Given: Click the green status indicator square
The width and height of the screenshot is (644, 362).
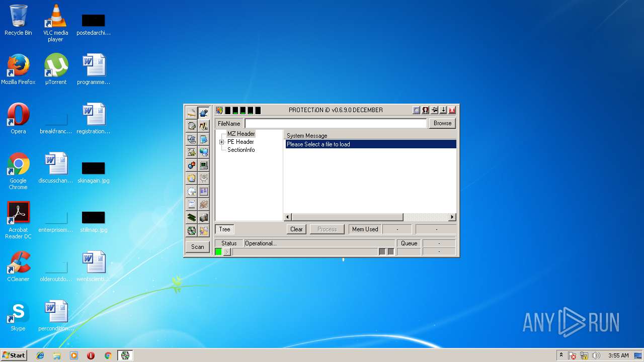Looking at the screenshot, I should click(x=218, y=252).
